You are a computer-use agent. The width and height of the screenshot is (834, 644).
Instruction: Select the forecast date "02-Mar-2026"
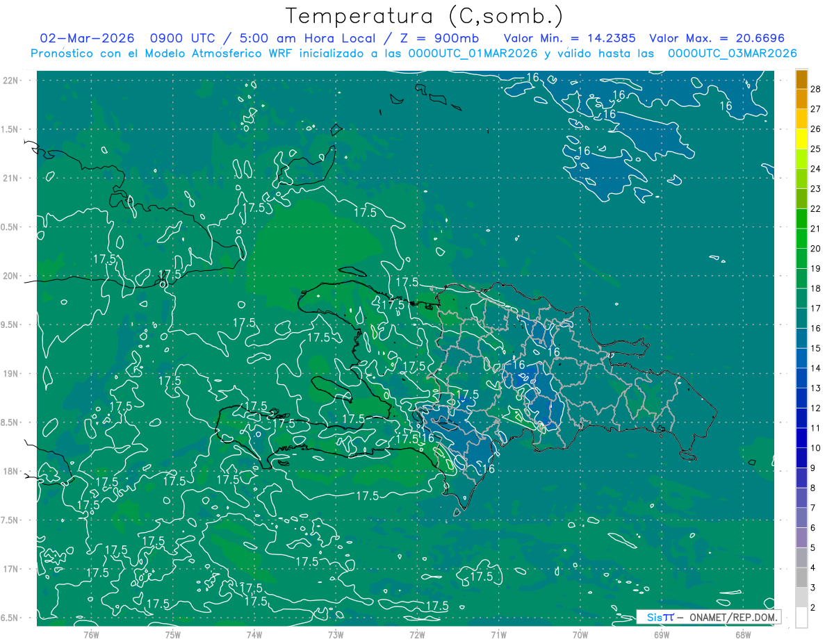click(x=85, y=38)
